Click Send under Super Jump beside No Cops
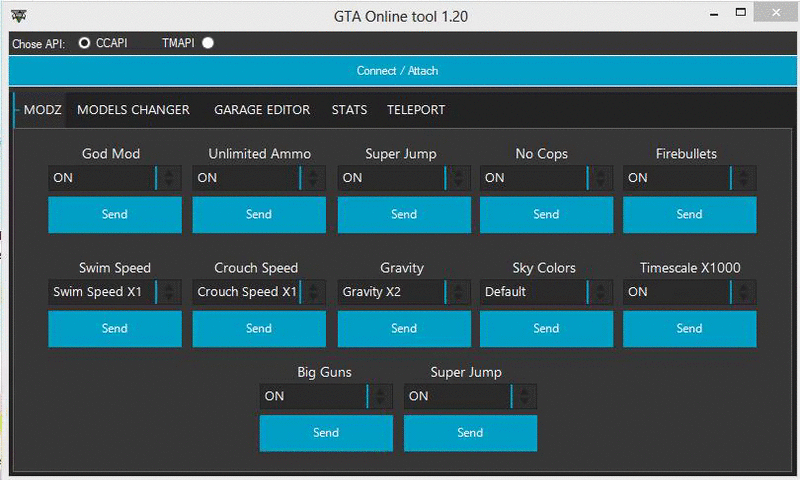This screenshot has width=800, height=480. click(404, 215)
